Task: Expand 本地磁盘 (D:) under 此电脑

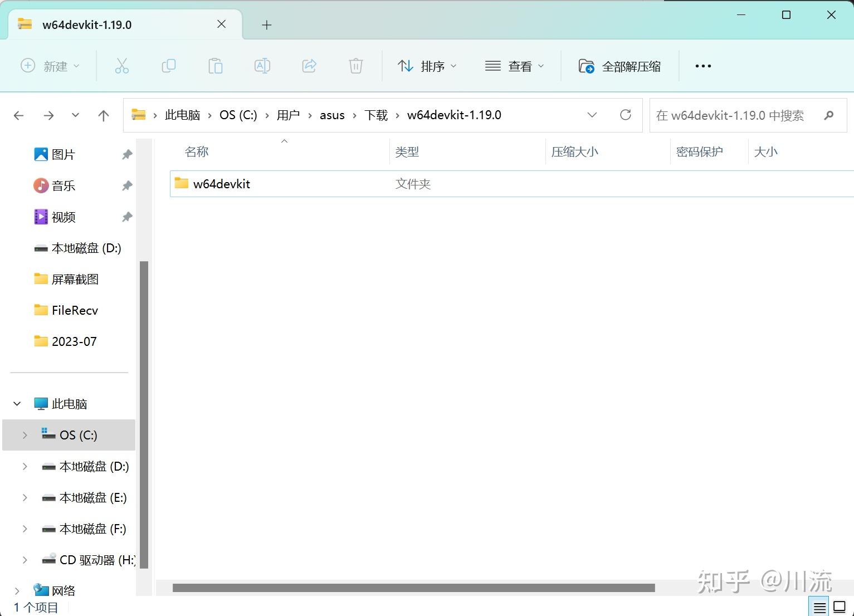Action: [x=25, y=466]
